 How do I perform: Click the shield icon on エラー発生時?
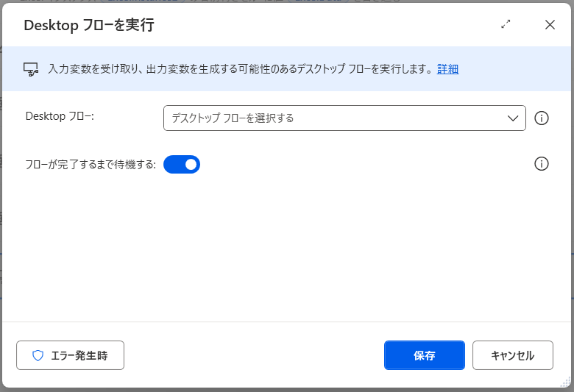click(x=38, y=356)
